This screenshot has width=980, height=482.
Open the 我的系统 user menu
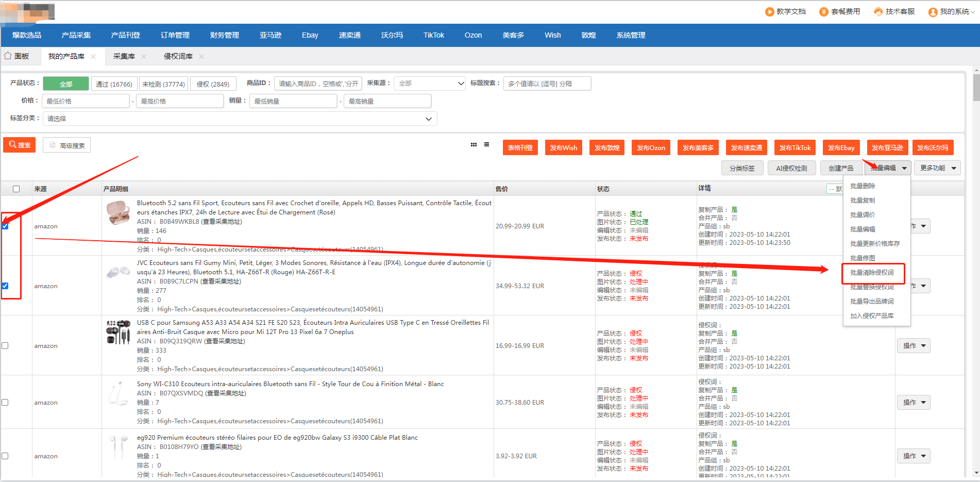(x=951, y=11)
